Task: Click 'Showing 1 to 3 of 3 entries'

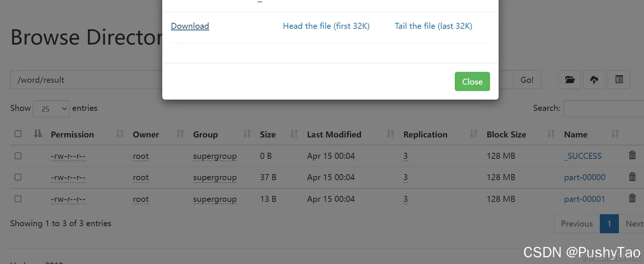Action: [x=61, y=224]
